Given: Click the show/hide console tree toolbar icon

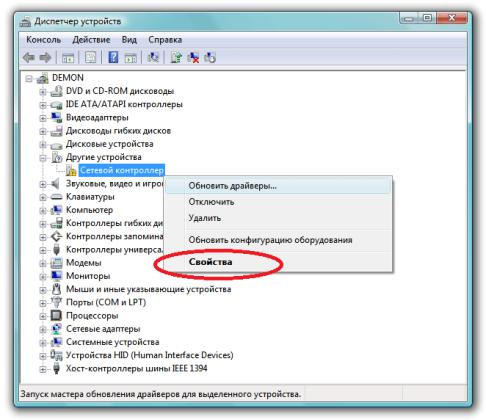Looking at the screenshot, I should coord(68,58).
